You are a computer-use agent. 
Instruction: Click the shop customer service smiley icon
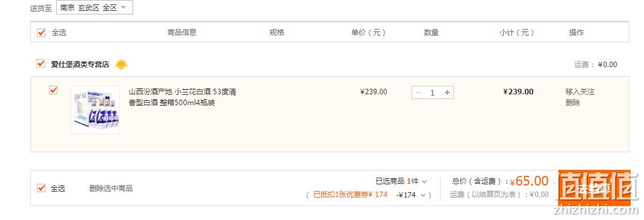click(121, 65)
